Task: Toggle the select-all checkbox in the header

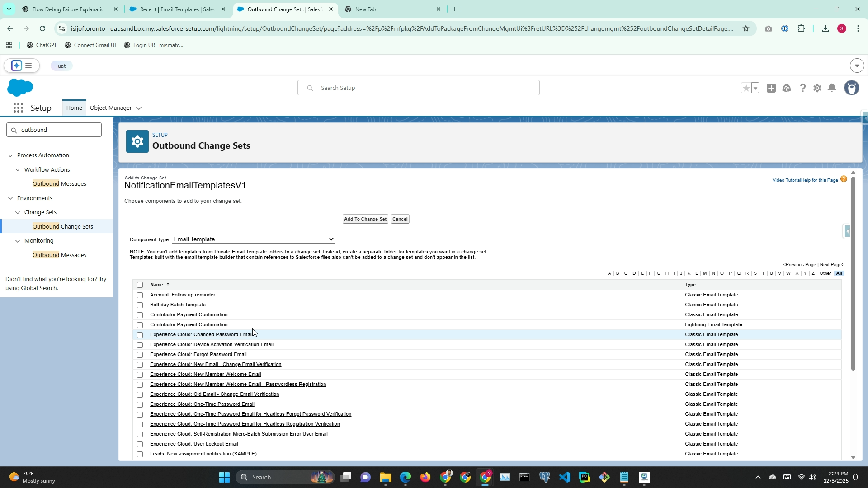Action: [x=140, y=285]
